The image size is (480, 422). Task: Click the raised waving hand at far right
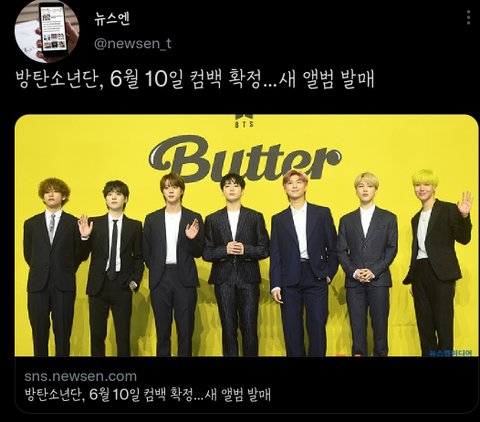tap(465, 204)
